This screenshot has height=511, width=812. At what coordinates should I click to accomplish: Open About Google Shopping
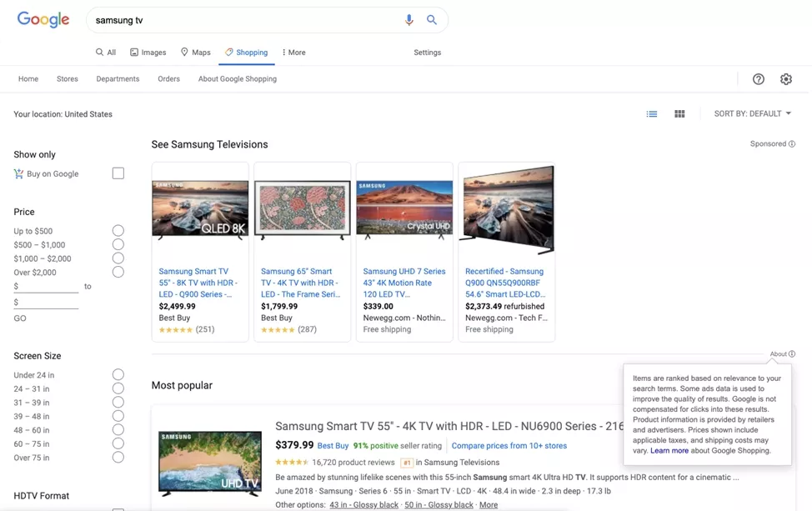click(237, 78)
